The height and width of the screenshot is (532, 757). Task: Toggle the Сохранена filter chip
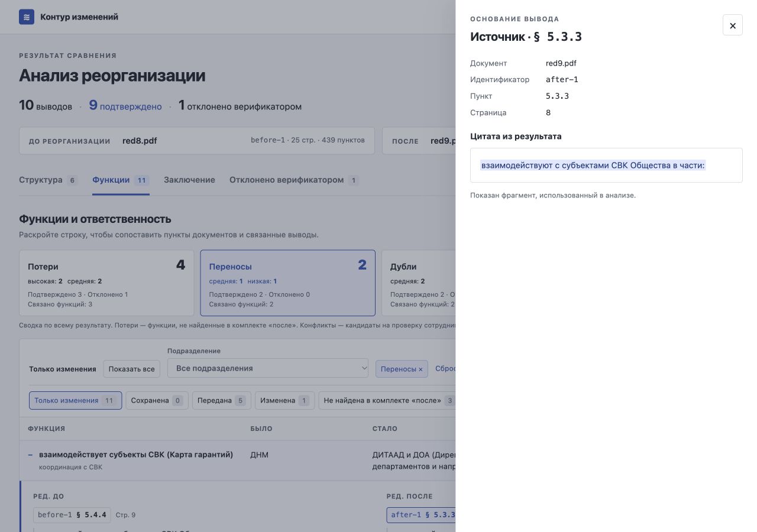(157, 401)
